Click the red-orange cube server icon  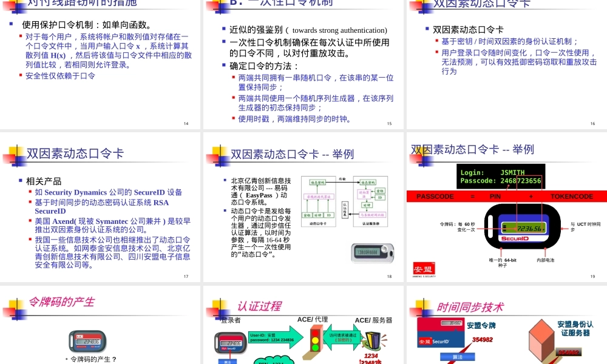pyautogui.click(x=541, y=340)
